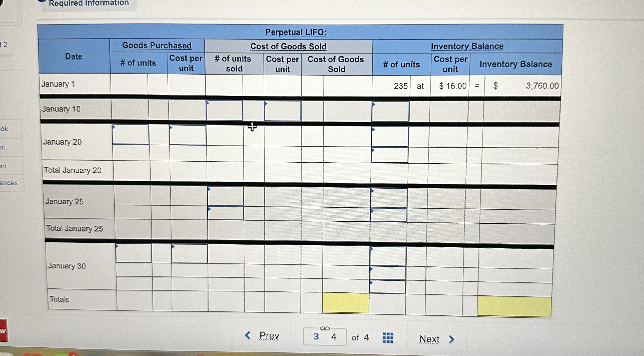
Task: Click the Required information tab header
Action: pos(89,3)
